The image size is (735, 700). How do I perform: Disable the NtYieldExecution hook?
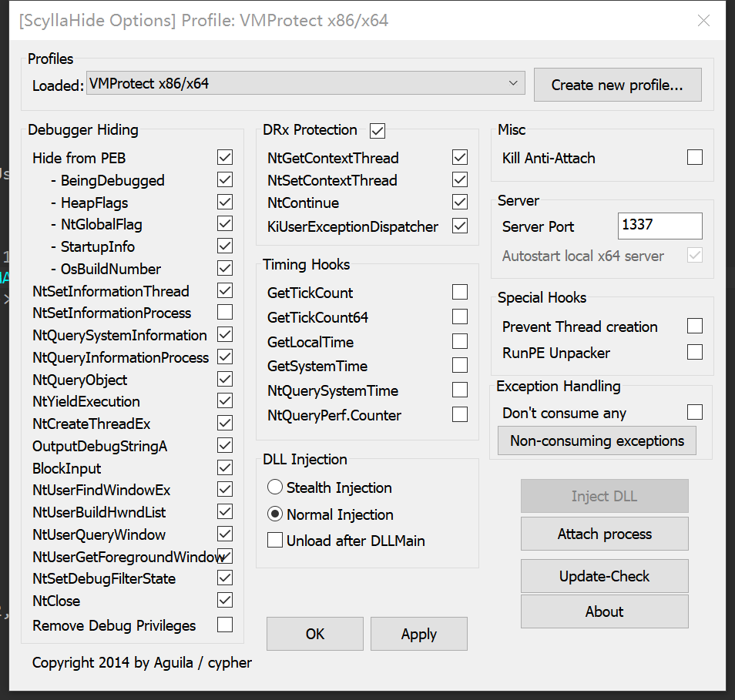coord(225,400)
